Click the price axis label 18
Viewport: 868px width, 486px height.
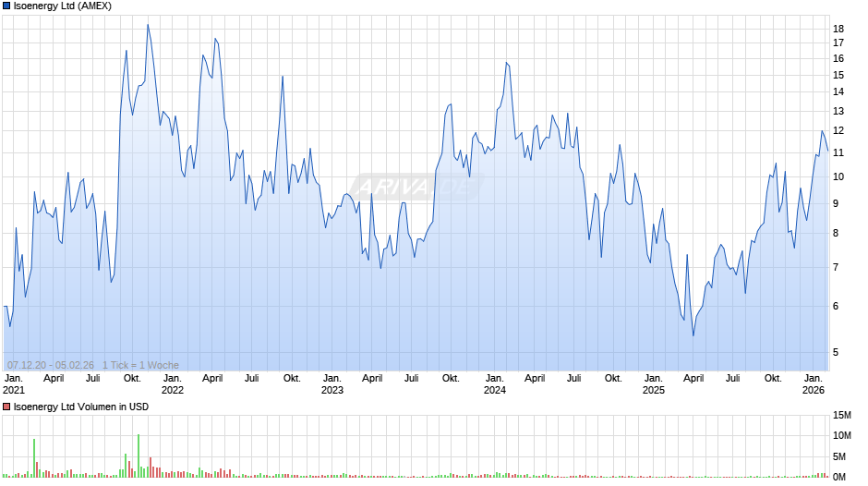point(838,29)
